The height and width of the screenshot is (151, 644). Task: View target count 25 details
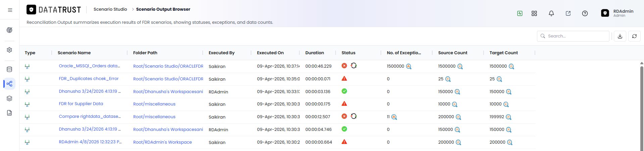(499, 79)
